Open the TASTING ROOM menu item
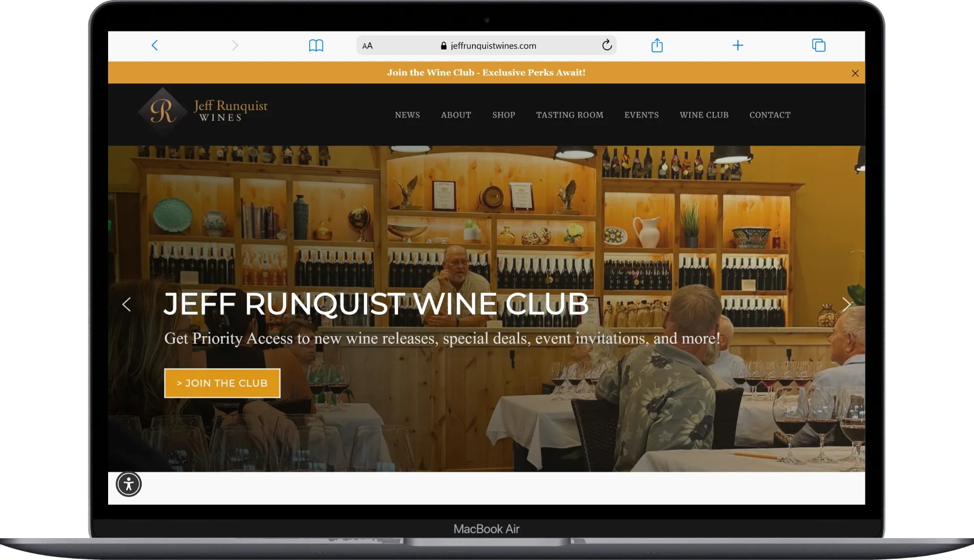The width and height of the screenshot is (974, 560). (x=570, y=115)
